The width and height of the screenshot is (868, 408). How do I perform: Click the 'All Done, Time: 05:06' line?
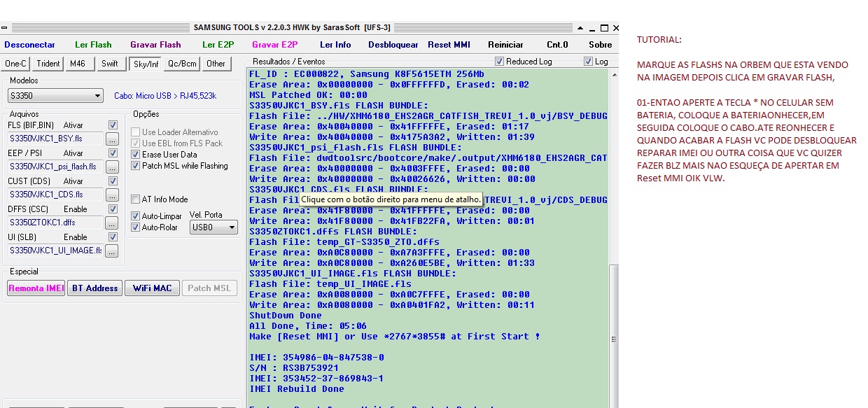tap(308, 326)
